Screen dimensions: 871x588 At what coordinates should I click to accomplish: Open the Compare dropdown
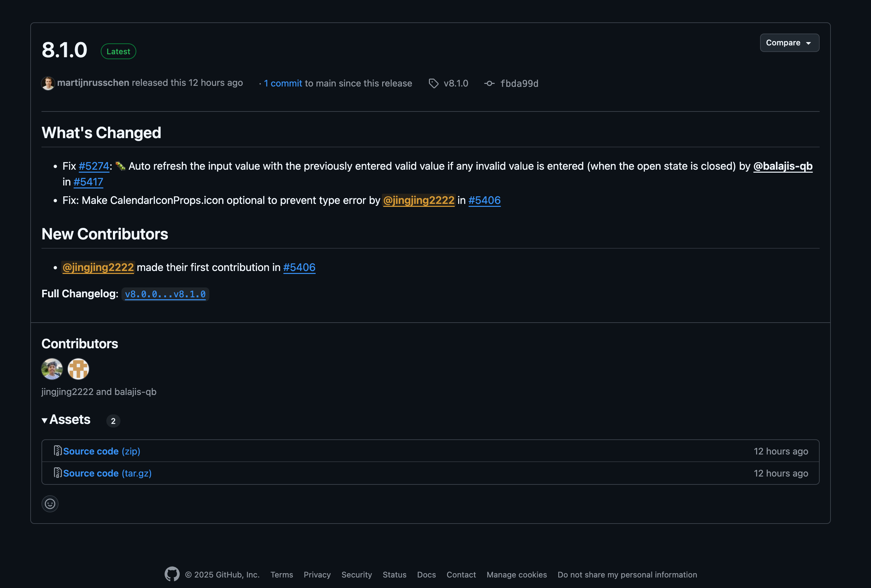(x=789, y=43)
